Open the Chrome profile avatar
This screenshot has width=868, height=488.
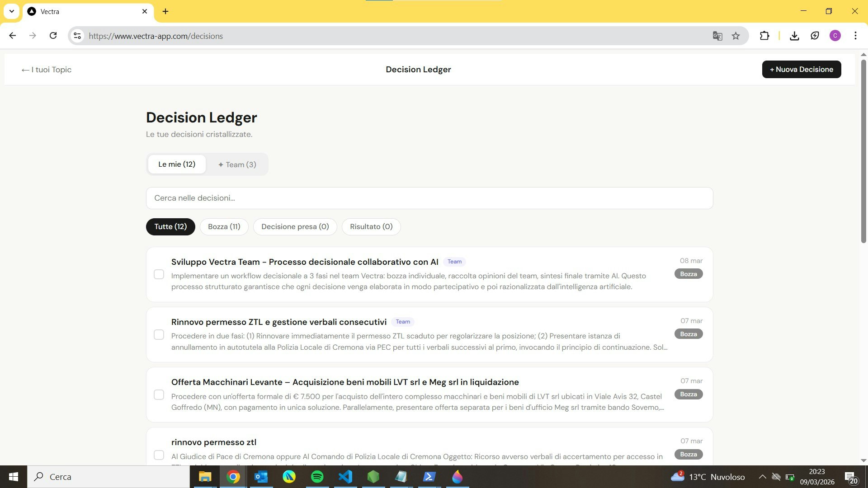pos(835,36)
